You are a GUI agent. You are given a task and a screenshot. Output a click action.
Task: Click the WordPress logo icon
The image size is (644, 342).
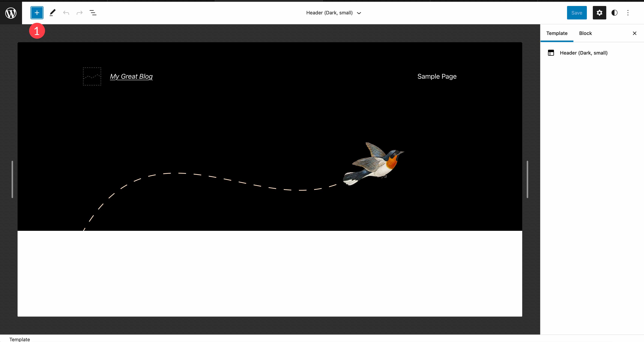click(11, 12)
